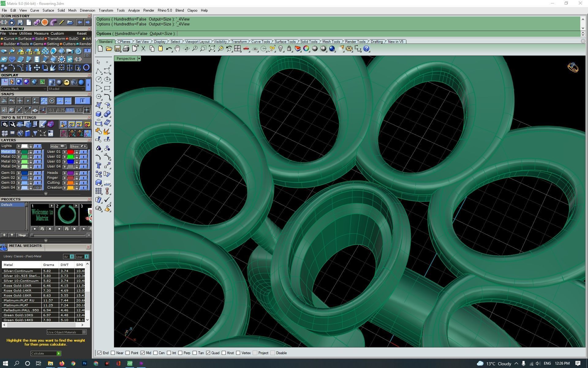Click the Open file folder icon

pos(109,49)
